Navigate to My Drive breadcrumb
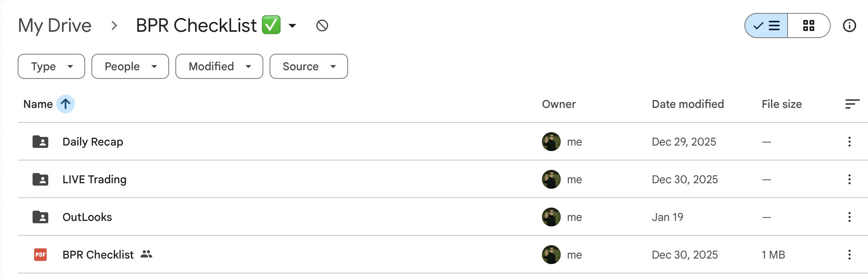The image size is (868, 277). pos(55,26)
